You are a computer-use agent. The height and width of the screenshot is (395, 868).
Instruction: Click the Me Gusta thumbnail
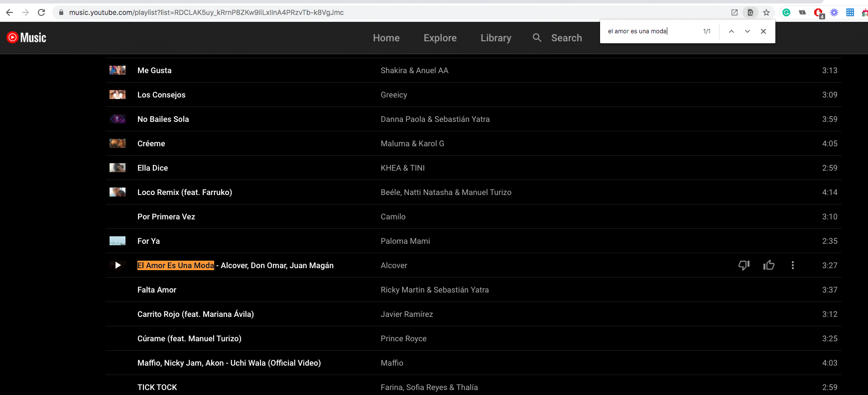coord(118,70)
